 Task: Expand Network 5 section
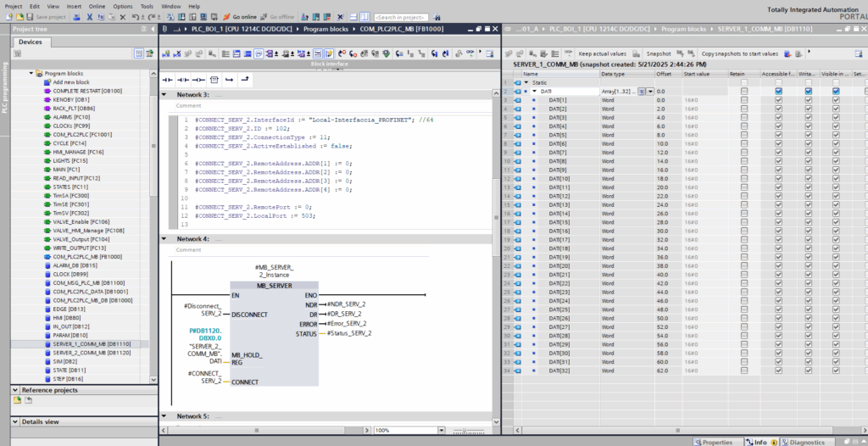[164, 416]
